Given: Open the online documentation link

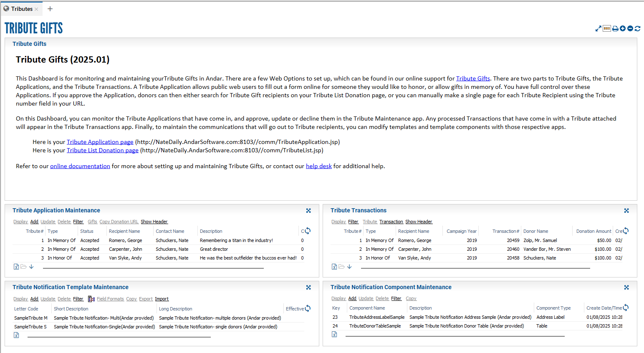Looking at the screenshot, I should point(80,166).
